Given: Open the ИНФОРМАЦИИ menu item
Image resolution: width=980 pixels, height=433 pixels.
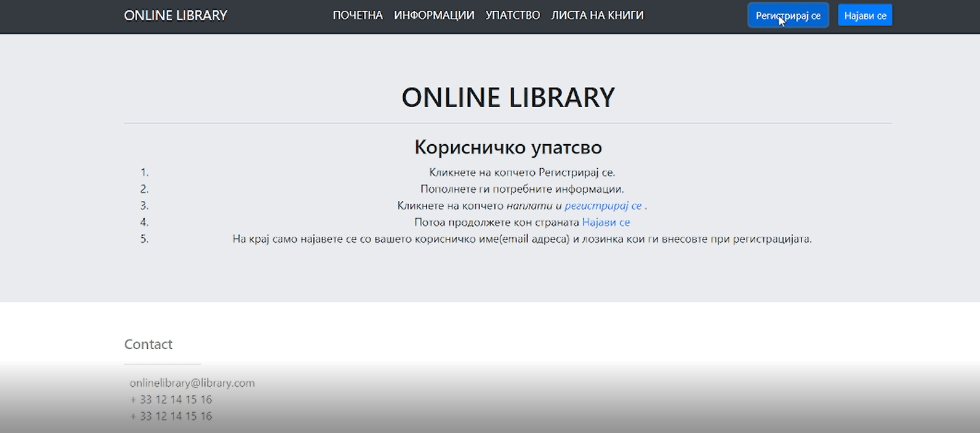Looking at the screenshot, I should [x=434, y=15].
